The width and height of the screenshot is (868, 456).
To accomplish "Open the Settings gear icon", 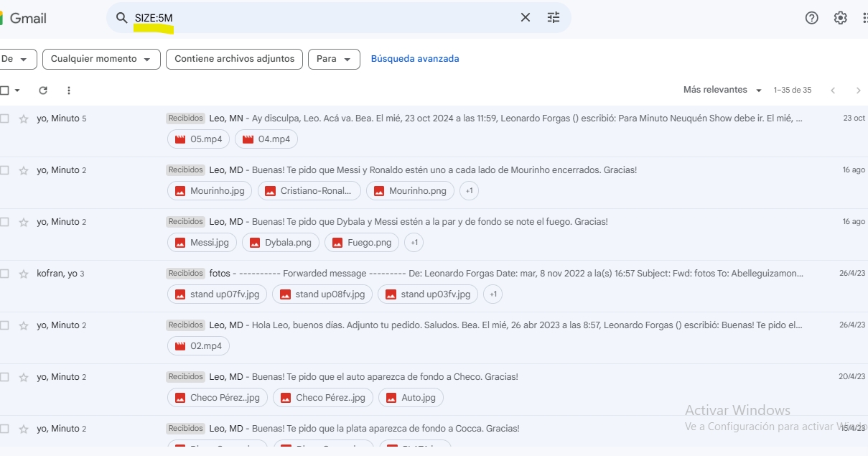I will tap(841, 18).
